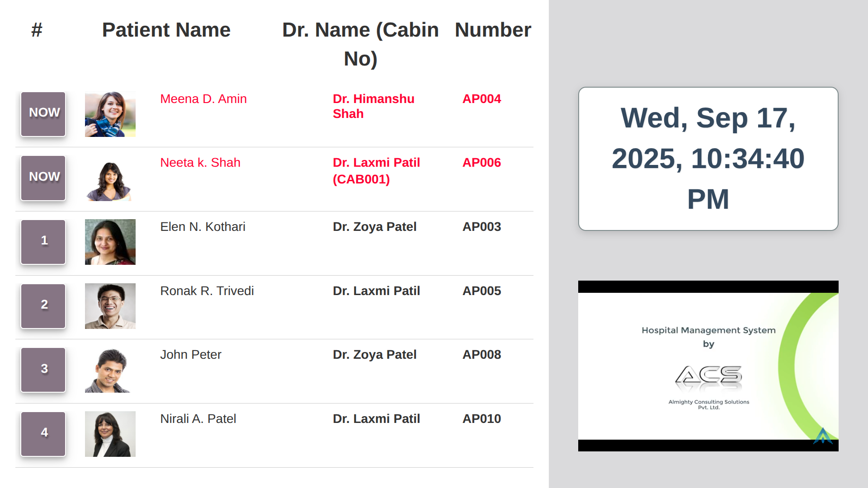Click the Dr. Name (Cabin No) header
Viewport: 868px width, 488px height.
(360, 44)
